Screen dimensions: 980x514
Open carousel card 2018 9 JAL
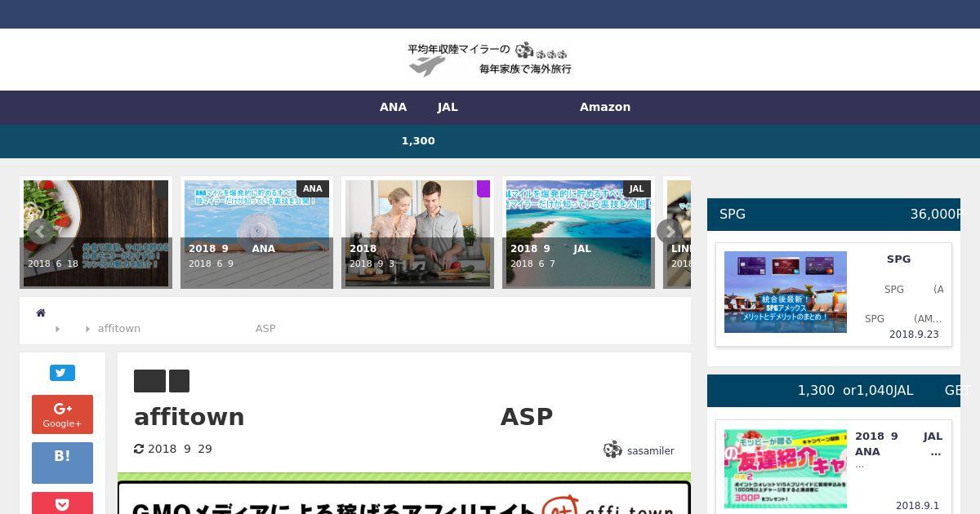[x=578, y=233]
